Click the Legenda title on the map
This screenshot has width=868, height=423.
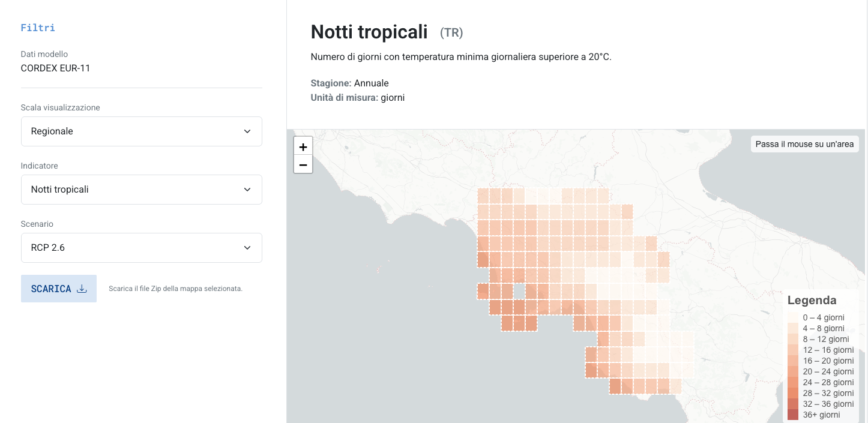[x=812, y=300]
